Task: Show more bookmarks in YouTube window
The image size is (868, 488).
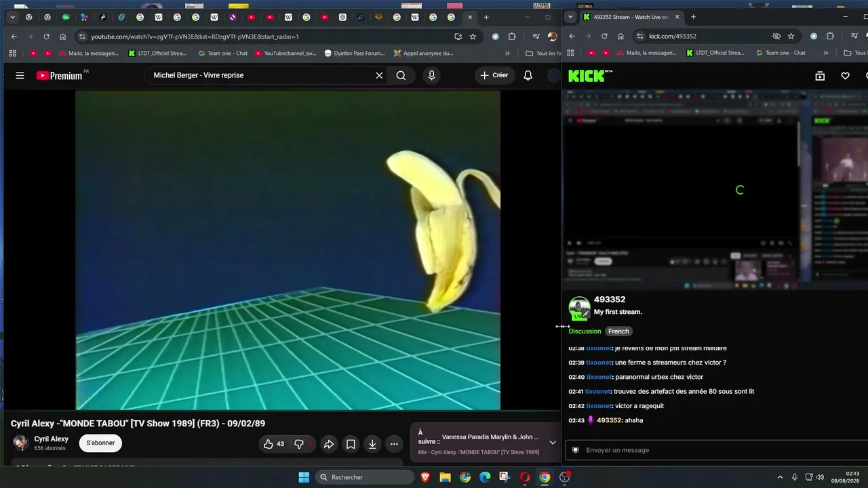Action: point(507,53)
